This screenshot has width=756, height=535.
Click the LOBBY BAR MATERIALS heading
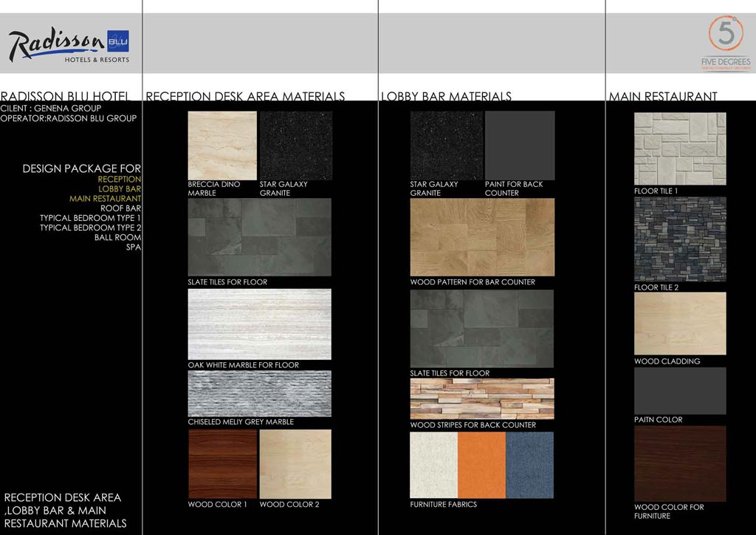click(446, 97)
